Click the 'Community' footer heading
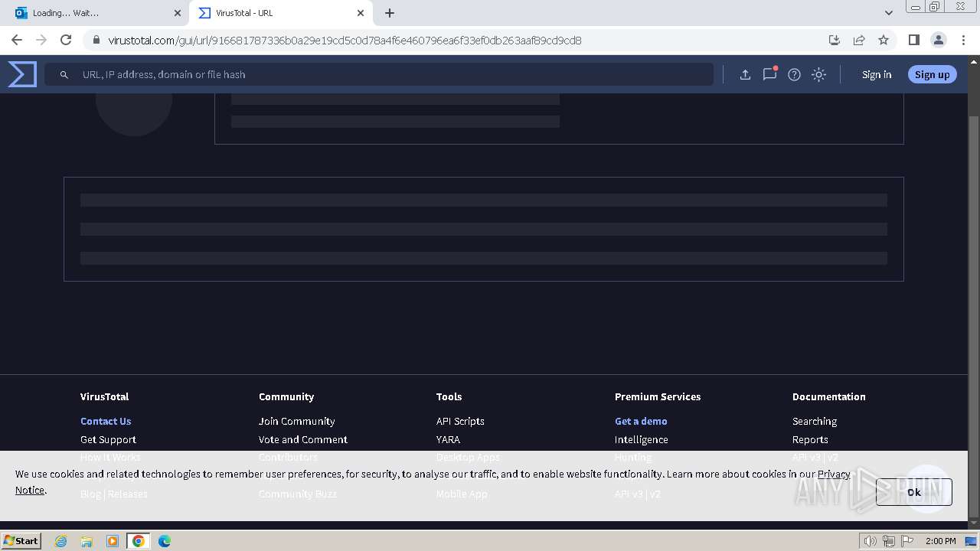Image resolution: width=980 pixels, height=551 pixels. coord(286,396)
